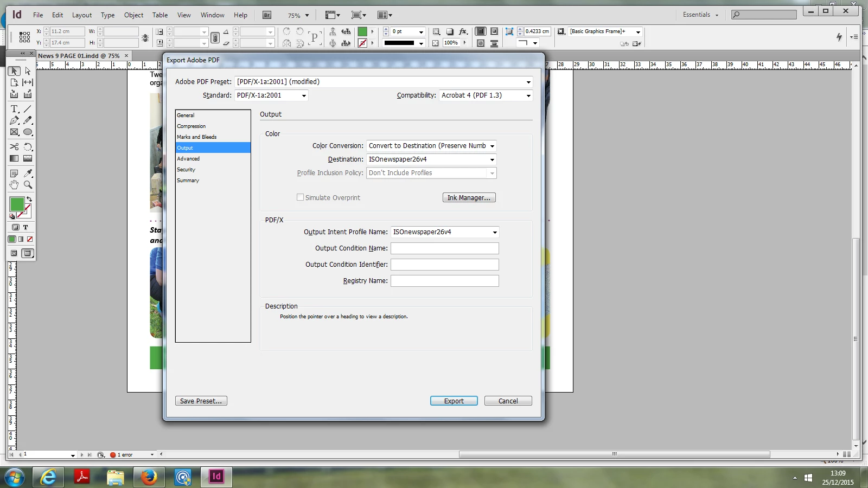Choose the Pen tool
868x488 pixels.
pos(15,120)
